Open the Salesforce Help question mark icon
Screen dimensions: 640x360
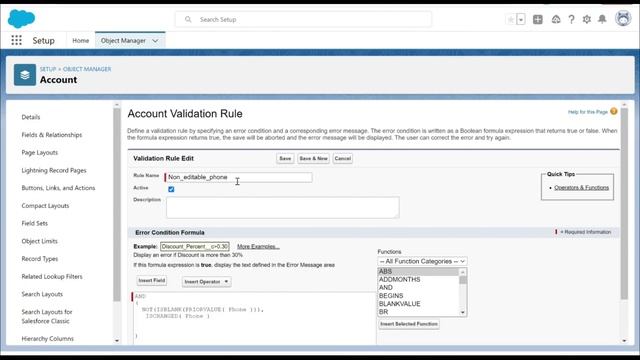(x=571, y=19)
